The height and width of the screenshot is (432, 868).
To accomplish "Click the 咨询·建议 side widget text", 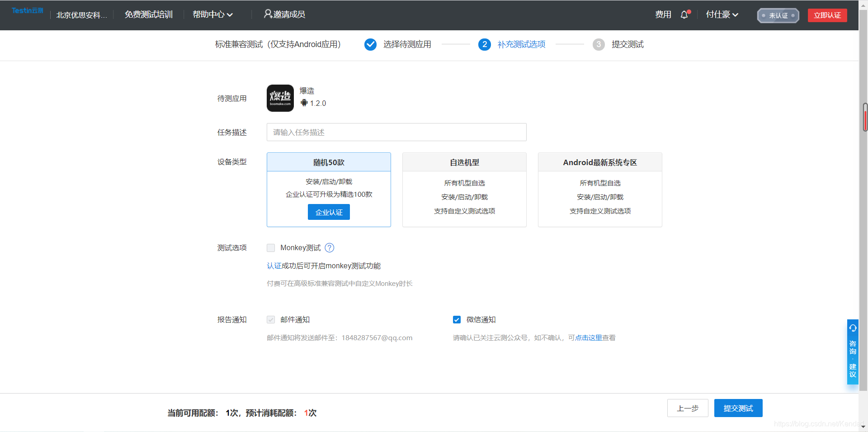I will coord(853,359).
